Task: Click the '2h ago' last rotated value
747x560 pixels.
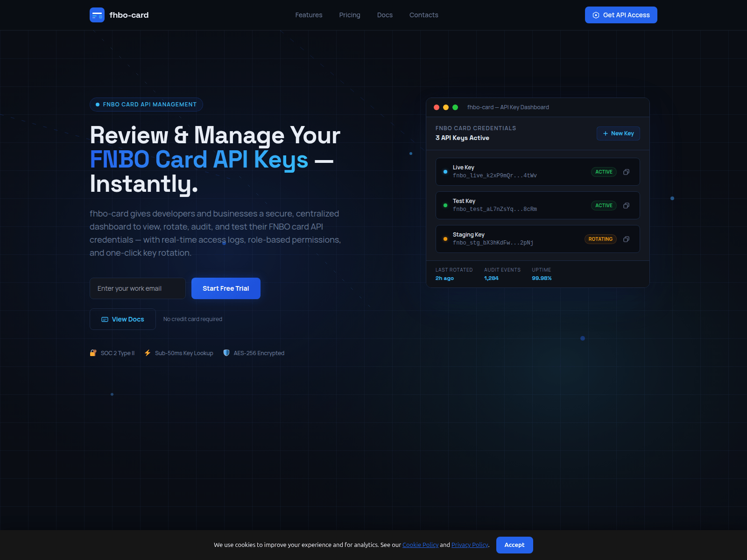Action: [444, 278]
